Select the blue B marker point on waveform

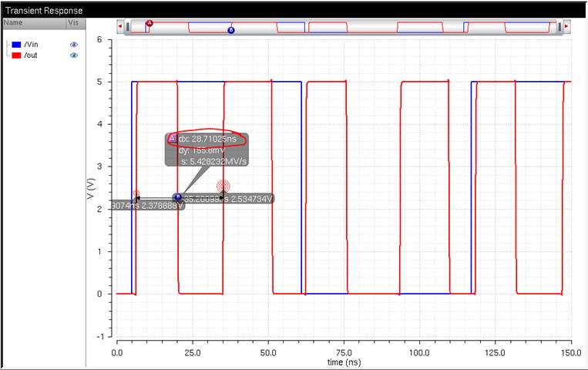pos(177,197)
